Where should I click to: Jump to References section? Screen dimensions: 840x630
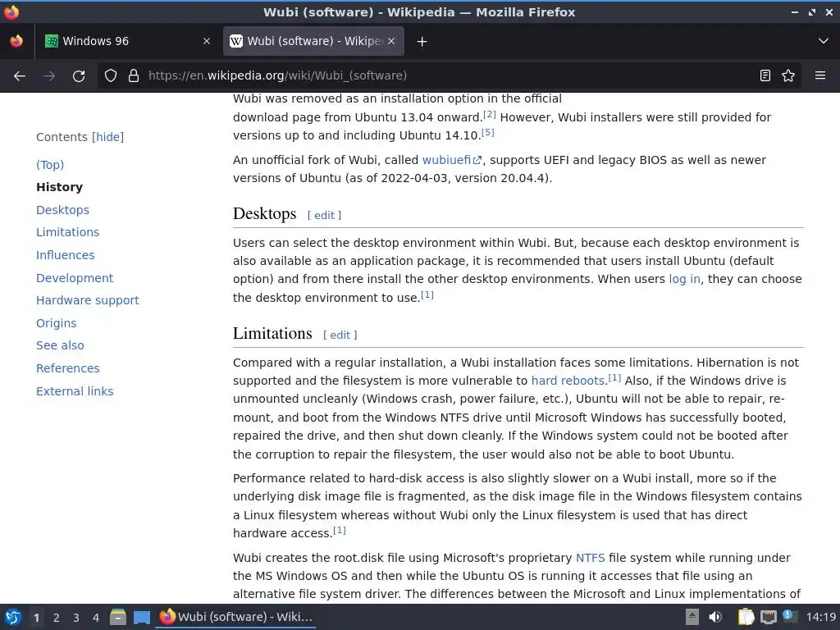click(x=67, y=368)
